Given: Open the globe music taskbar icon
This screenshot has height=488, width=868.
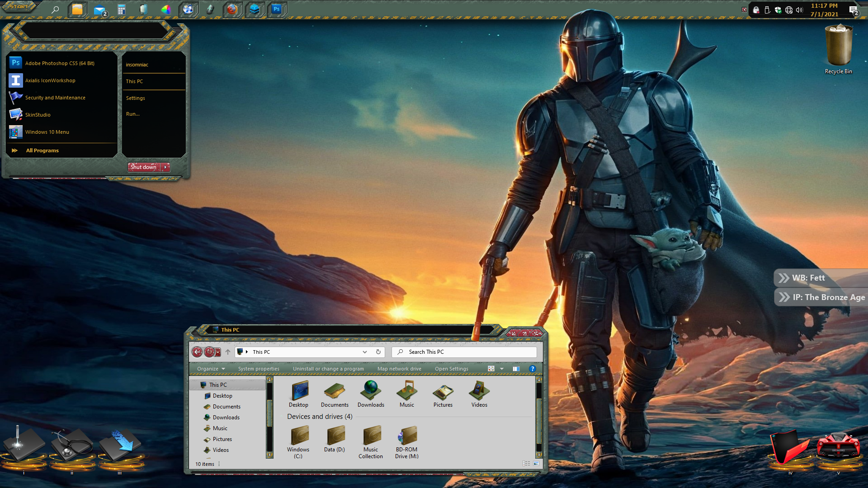Looking at the screenshot, I should pyautogui.click(x=188, y=9).
